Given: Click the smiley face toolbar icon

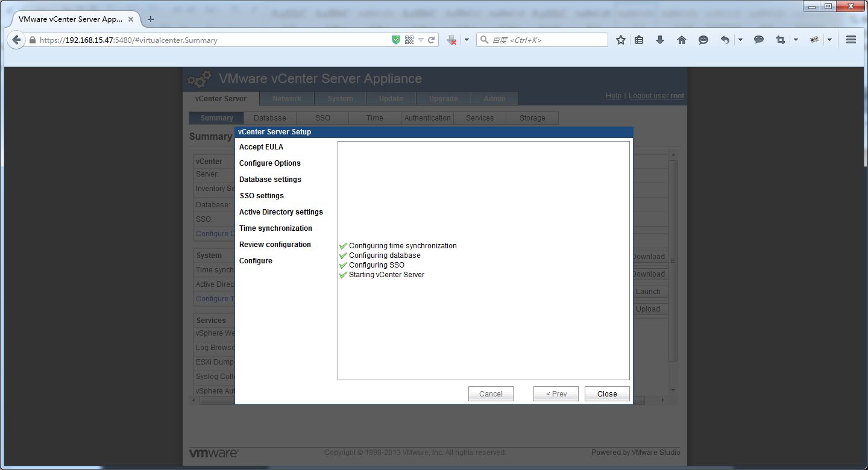Looking at the screenshot, I should click(x=703, y=40).
